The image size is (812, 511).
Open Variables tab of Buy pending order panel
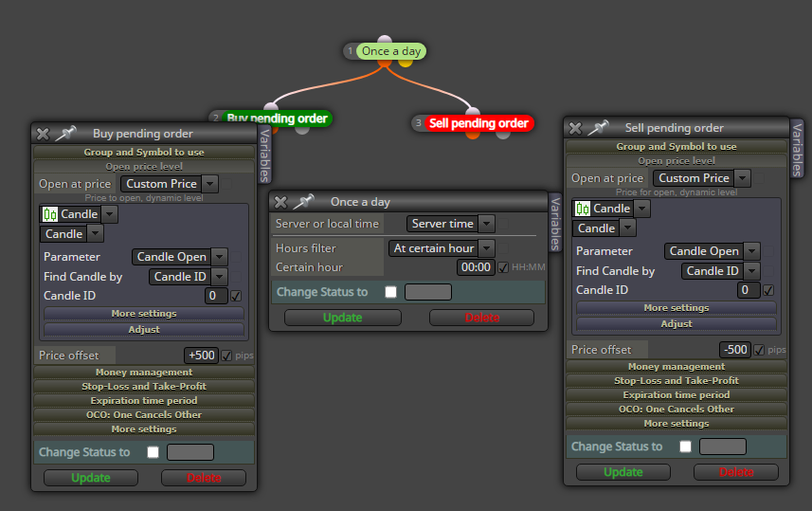pyautogui.click(x=264, y=155)
